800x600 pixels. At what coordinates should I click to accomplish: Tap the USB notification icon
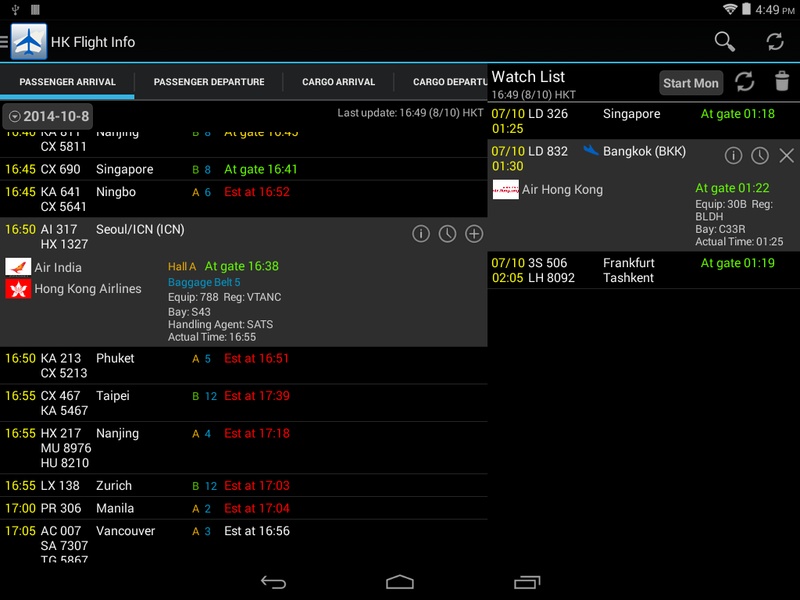15,9
